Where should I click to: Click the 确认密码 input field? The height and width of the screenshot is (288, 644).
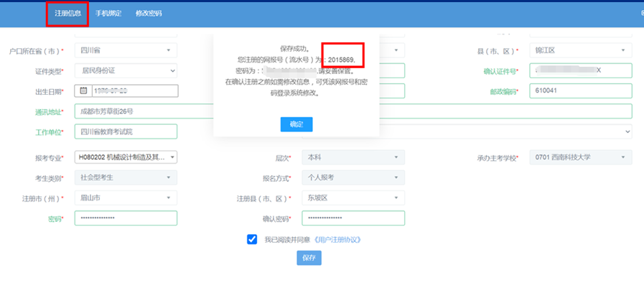tap(353, 218)
